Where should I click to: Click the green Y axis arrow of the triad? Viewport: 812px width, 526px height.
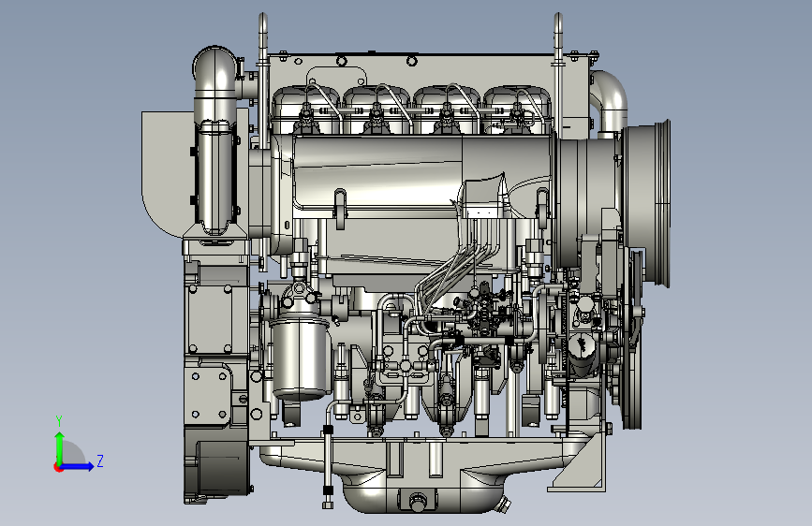60,446
